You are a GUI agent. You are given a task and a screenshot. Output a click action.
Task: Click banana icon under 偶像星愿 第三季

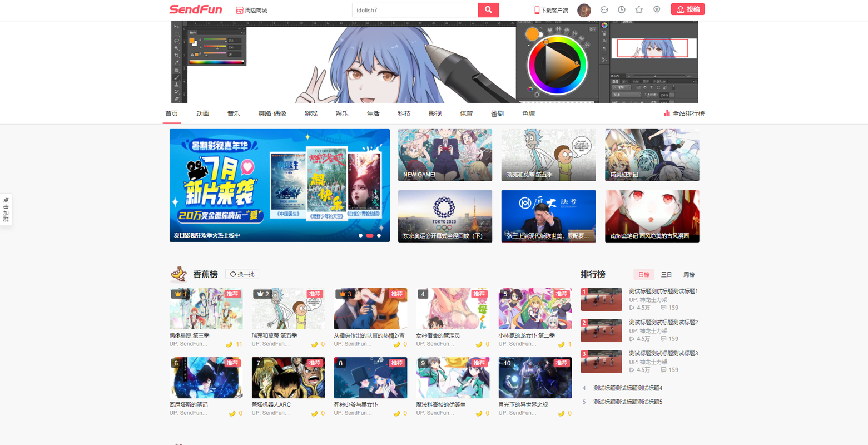coord(229,344)
